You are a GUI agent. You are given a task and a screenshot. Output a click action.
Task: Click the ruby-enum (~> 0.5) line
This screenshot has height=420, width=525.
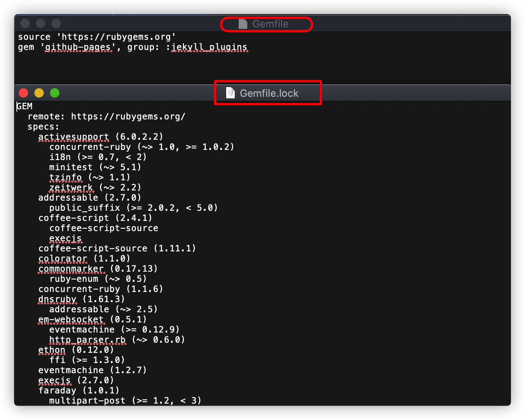click(98, 279)
